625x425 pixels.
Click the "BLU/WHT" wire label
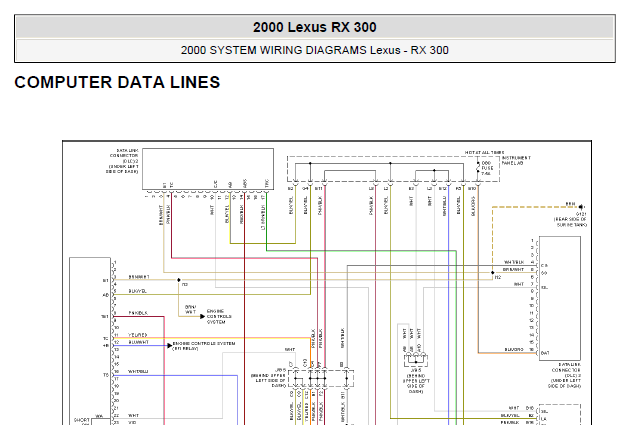pyautogui.click(x=138, y=342)
